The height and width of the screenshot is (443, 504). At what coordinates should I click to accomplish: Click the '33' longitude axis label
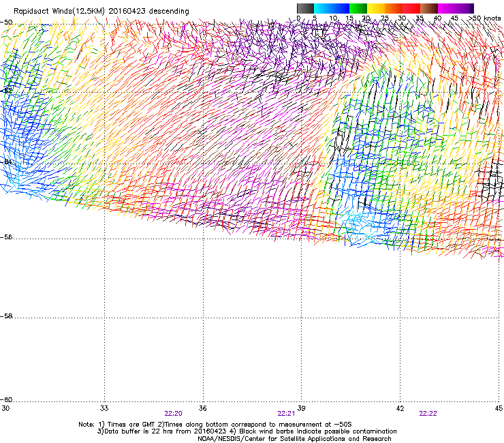104,408
